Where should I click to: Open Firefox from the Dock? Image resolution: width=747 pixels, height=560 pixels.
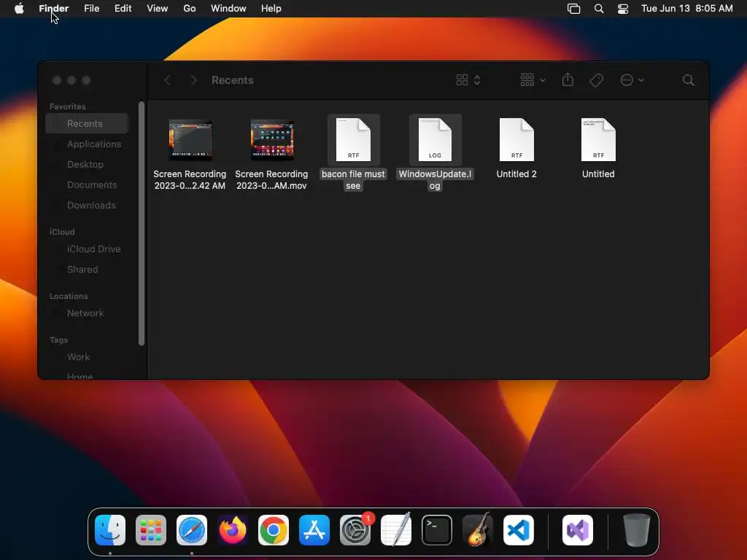[233, 530]
